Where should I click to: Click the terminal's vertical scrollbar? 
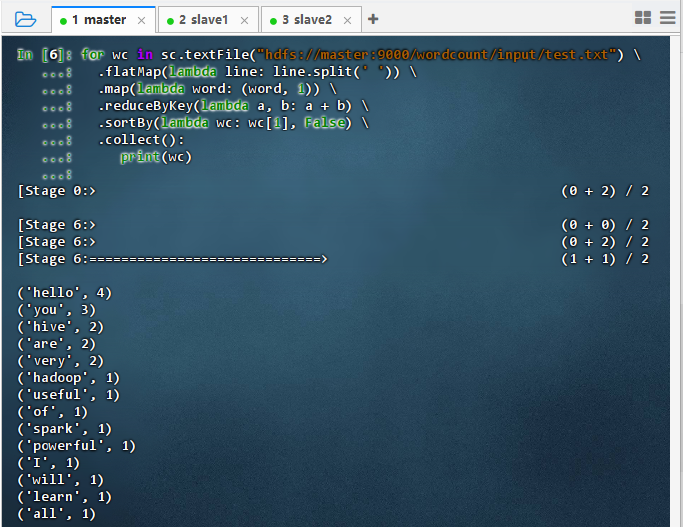(x=676, y=281)
